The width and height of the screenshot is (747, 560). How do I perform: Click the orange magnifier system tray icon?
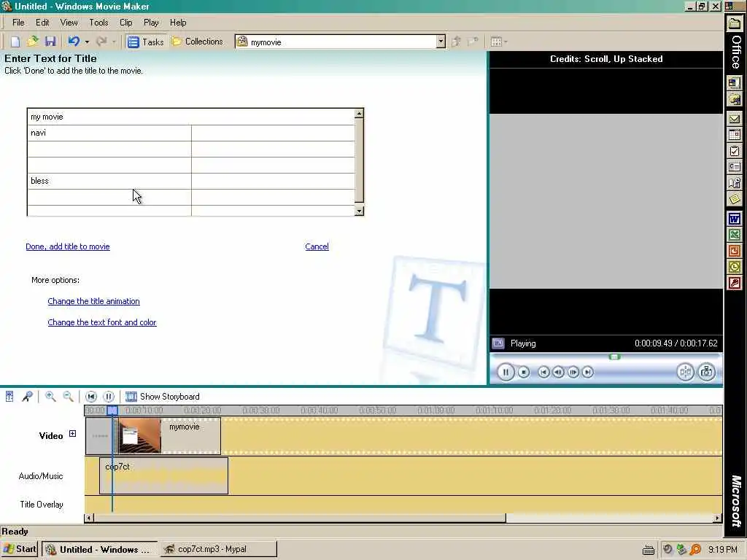[695, 550]
